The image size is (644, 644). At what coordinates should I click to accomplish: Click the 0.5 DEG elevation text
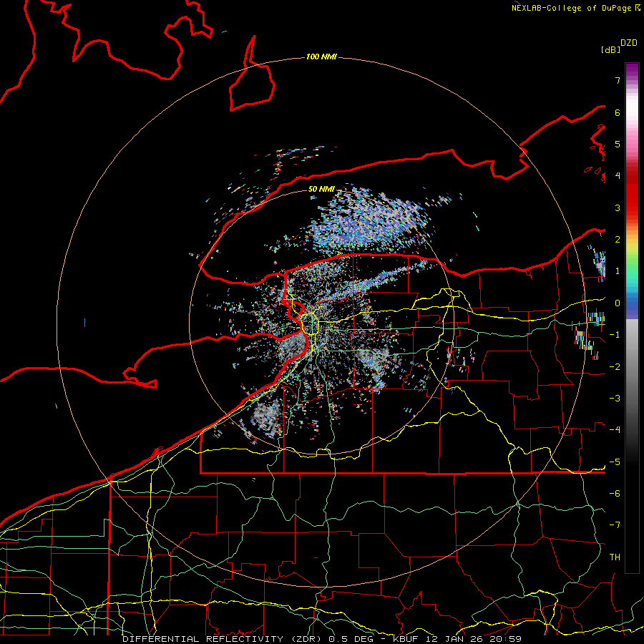pyautogui.click(x=351, y=639)
